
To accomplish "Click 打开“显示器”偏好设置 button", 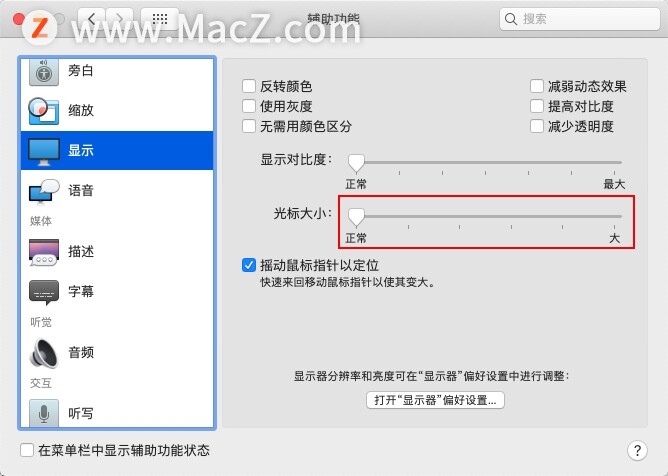I will (x=435, y=400).
